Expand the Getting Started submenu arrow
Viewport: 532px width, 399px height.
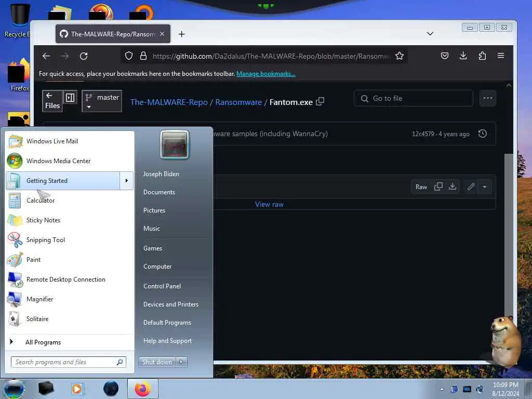pos(127,180)
